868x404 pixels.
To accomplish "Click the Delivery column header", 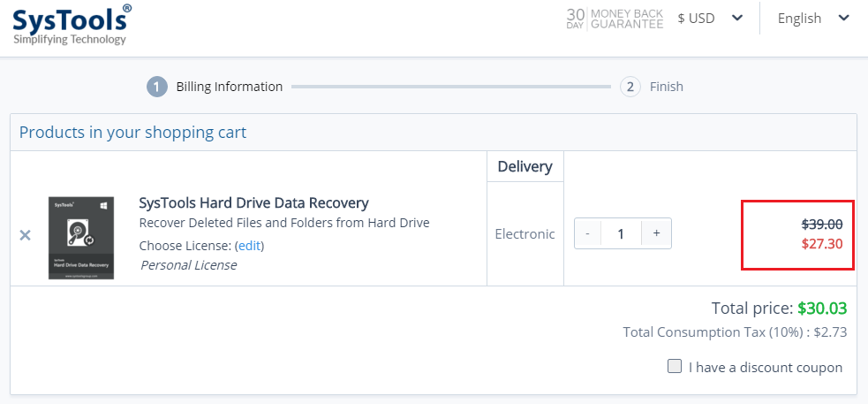I will tap(525, 166).
